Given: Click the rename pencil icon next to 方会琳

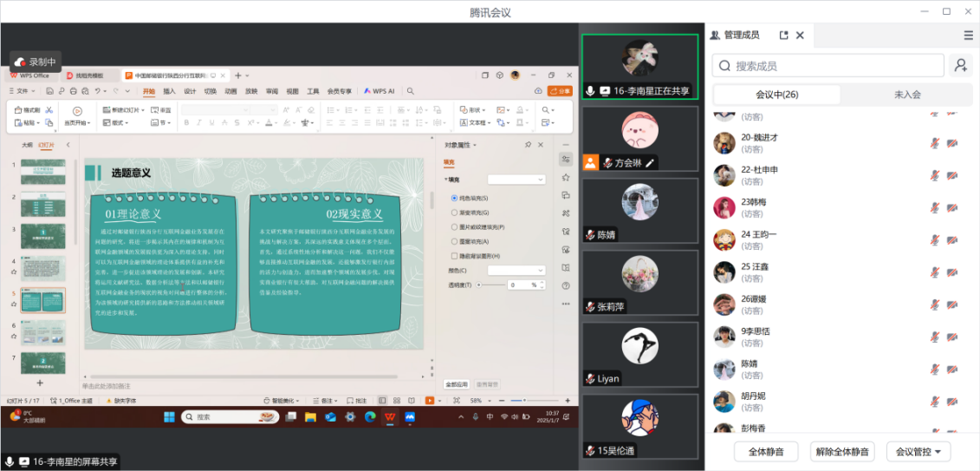Looking at the screenshot, I should 650,163.
